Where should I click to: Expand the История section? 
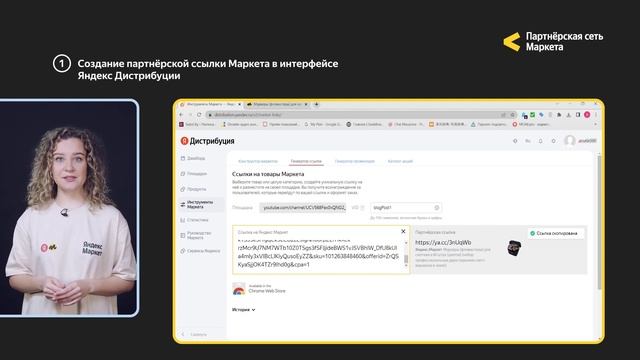coord(244,310)
